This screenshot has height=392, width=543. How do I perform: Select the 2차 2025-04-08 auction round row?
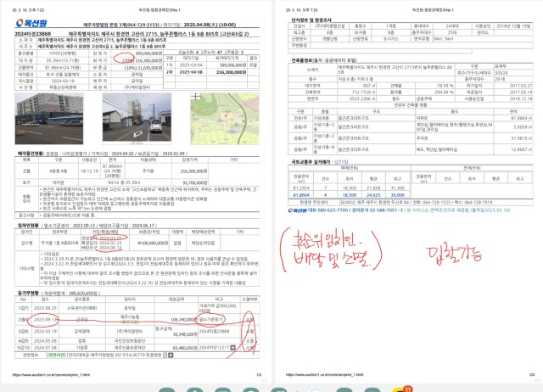click(211, 72)
